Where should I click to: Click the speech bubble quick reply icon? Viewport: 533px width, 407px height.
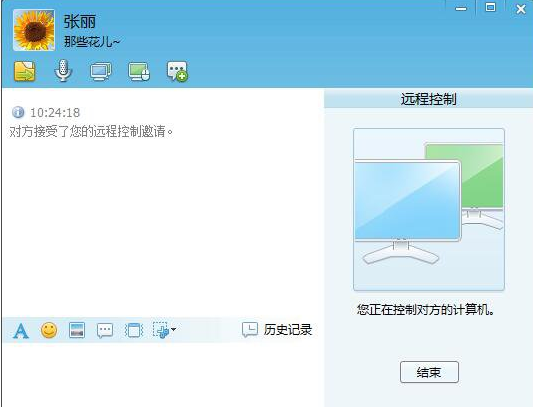click(105, 330)
